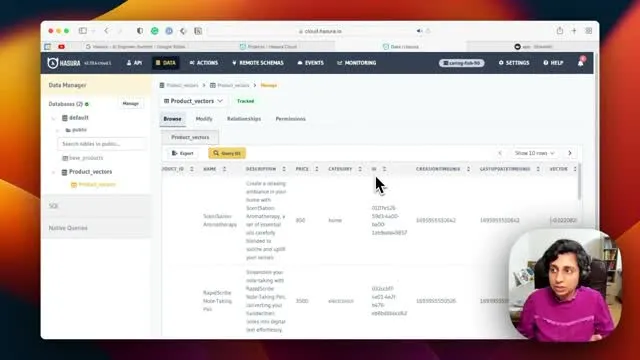Go to previous page of rows
Screen dimensions: 640x360
pos(500,153)
